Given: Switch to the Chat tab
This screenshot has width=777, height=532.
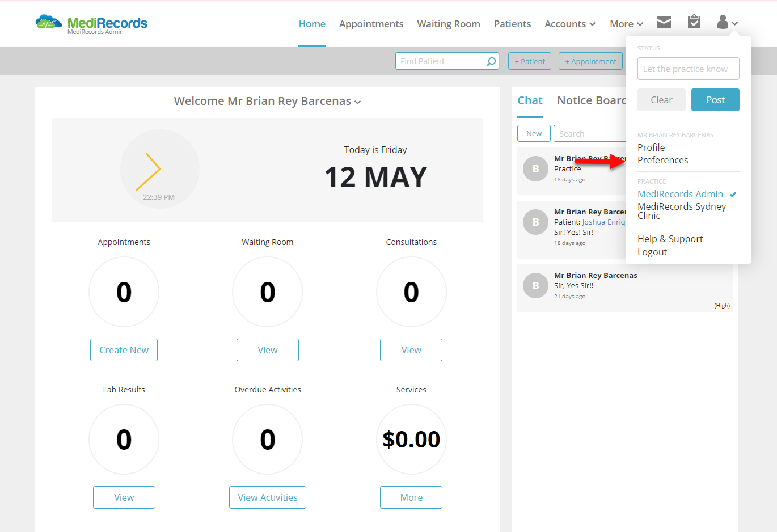Looking at the screenshot, I should [x=530, y=100].
